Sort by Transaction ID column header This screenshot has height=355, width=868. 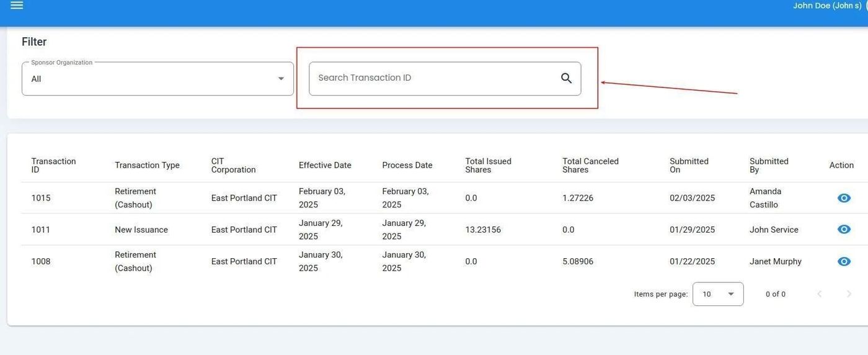click(x=53, y=165)
